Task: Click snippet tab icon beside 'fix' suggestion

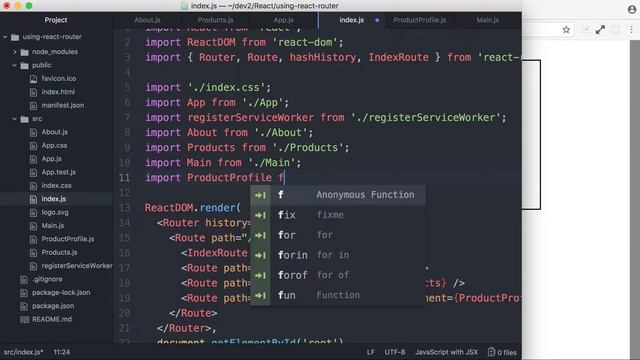Action: coord(260,215)
